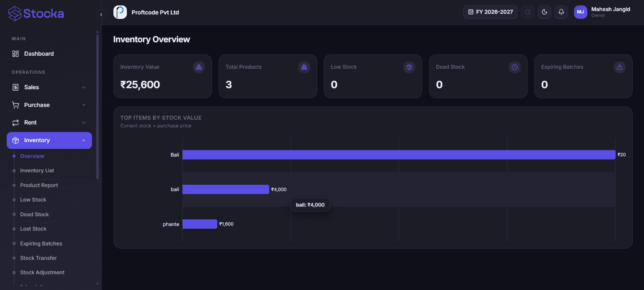Click the phante ₹1,600 bar
The width and height of the screenshot is (644, 290).
click(200, 224)
